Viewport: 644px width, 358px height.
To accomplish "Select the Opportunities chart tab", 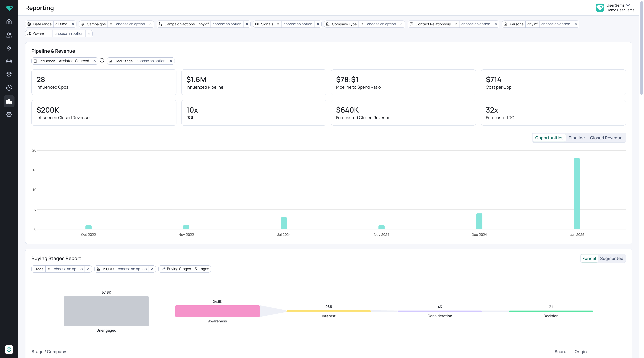I will tap(549, 138).
